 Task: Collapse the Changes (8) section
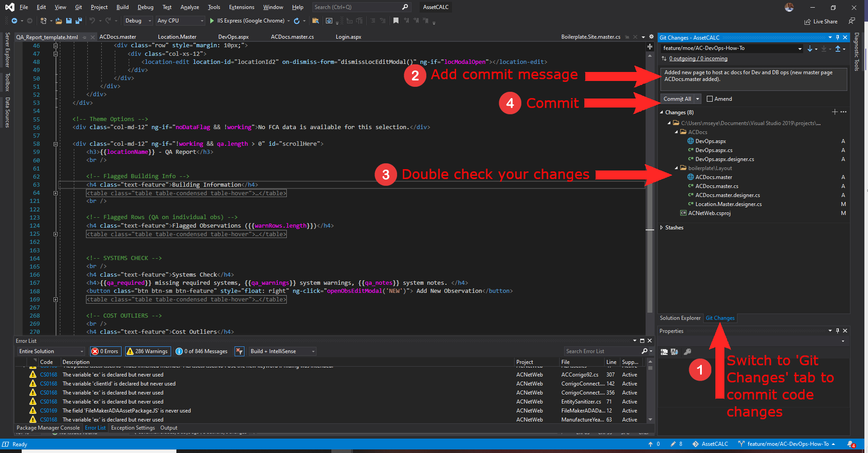[x=661, y=112]
